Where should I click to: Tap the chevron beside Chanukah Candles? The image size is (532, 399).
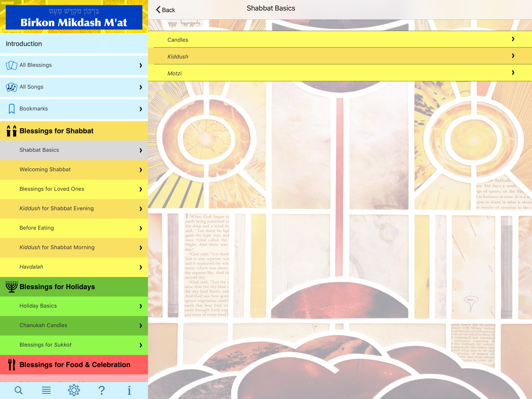(x=141, y=326)
